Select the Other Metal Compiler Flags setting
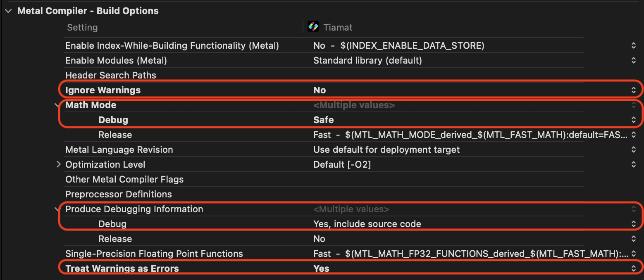This screenshot has height=280, width=644. click(x=124, y=179)
